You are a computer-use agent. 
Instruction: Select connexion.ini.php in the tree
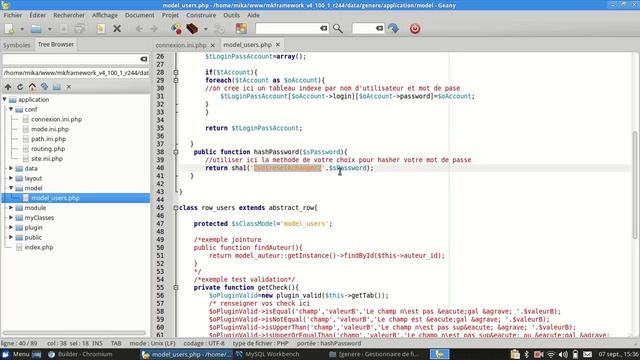[56, 119]
